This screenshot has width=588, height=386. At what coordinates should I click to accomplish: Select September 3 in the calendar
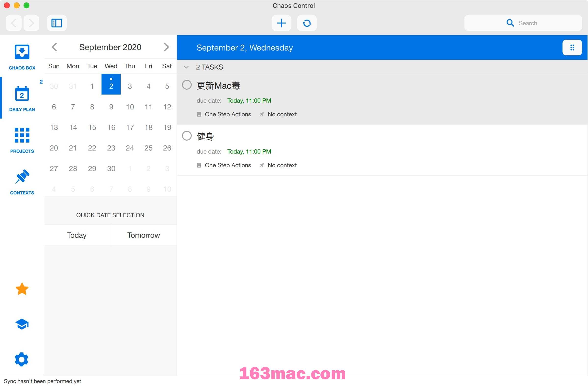pos(130,86)
